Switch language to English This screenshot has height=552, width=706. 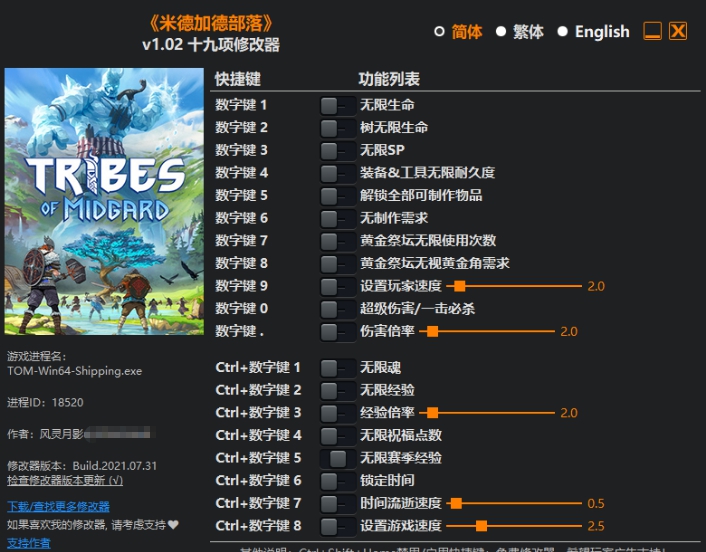[562, 32]
